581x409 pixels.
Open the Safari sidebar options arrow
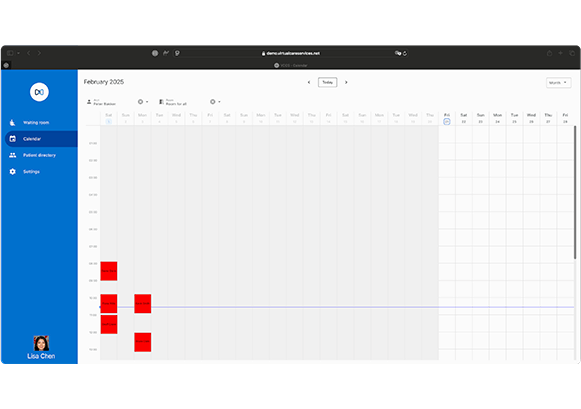[x=18, y=53]
